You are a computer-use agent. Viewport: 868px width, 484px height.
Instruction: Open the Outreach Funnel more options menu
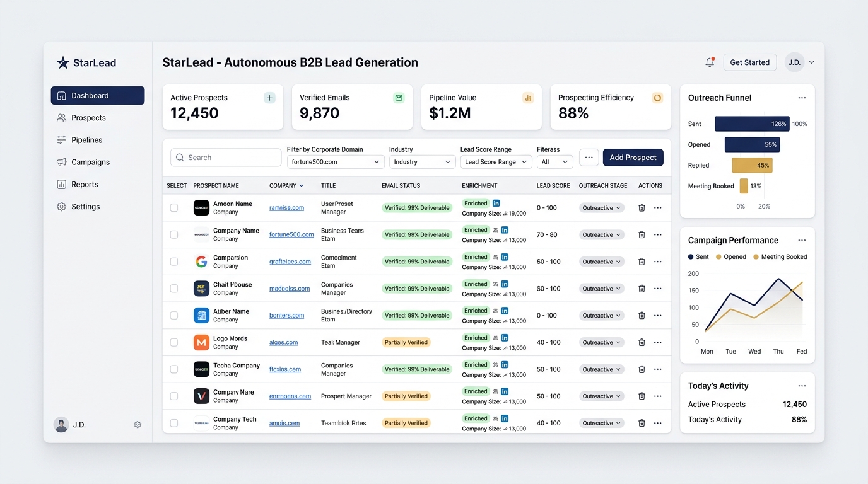point(802,98)
